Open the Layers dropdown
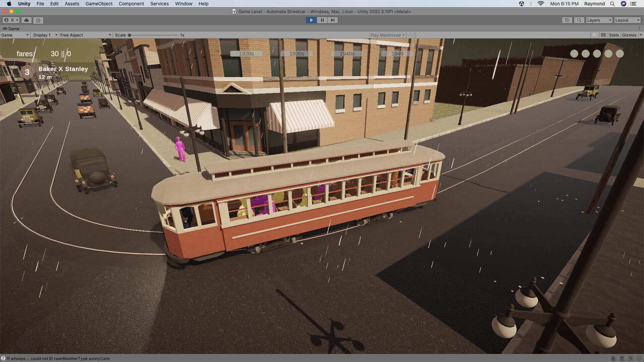The height and width of the screenshot is (362, 644). click(x=599, y=20)
